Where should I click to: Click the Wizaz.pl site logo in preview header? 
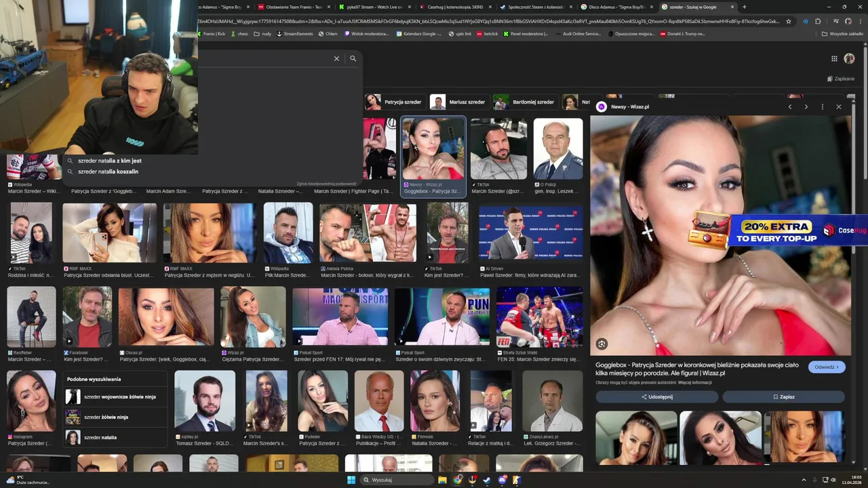[601, 107]
